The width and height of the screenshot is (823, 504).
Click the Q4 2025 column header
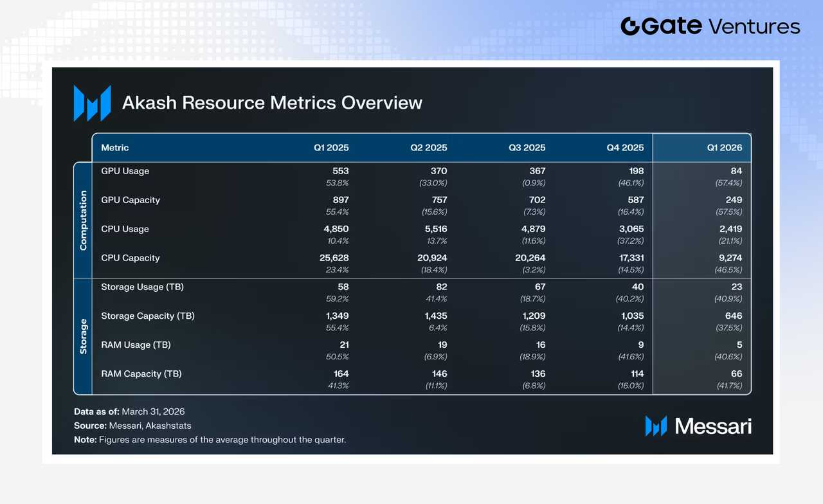(x=625, y=148)
